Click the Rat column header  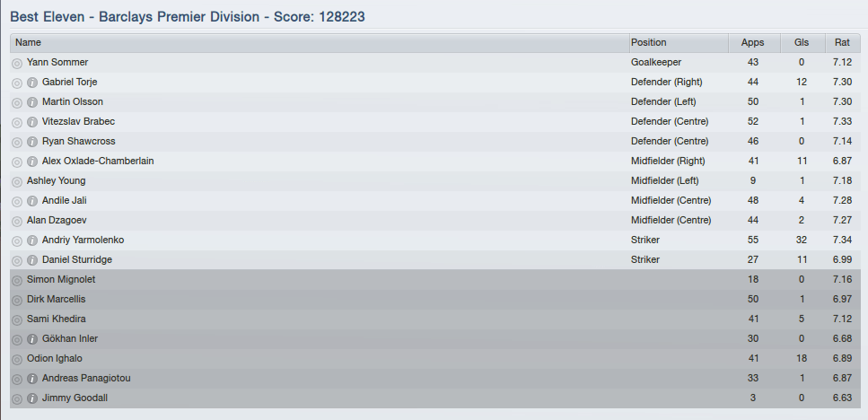842,42
